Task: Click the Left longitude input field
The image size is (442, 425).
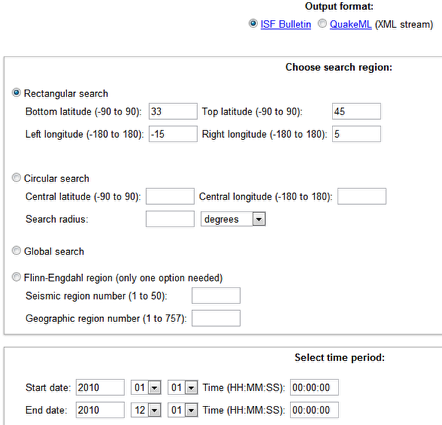Action: 173,134
